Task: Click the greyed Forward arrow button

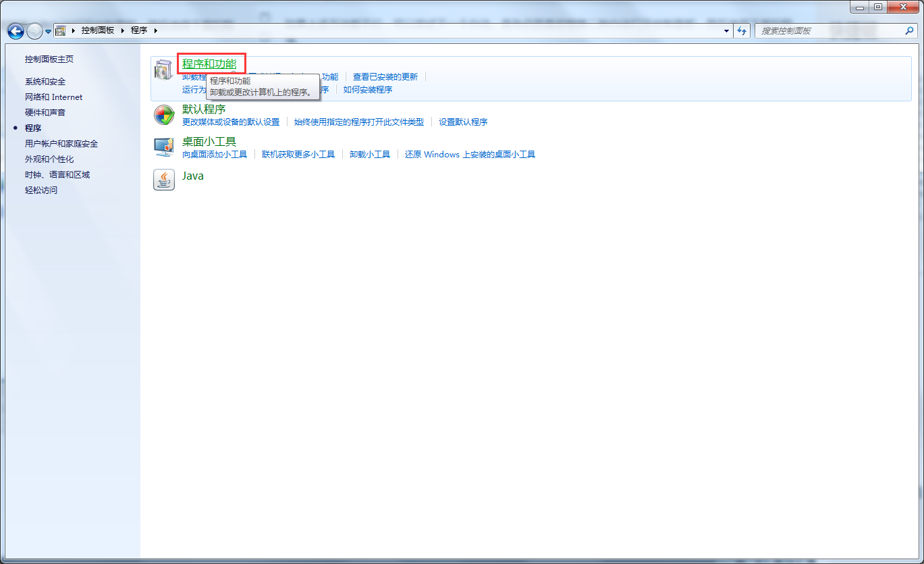Action: click(x=34, y=31)
